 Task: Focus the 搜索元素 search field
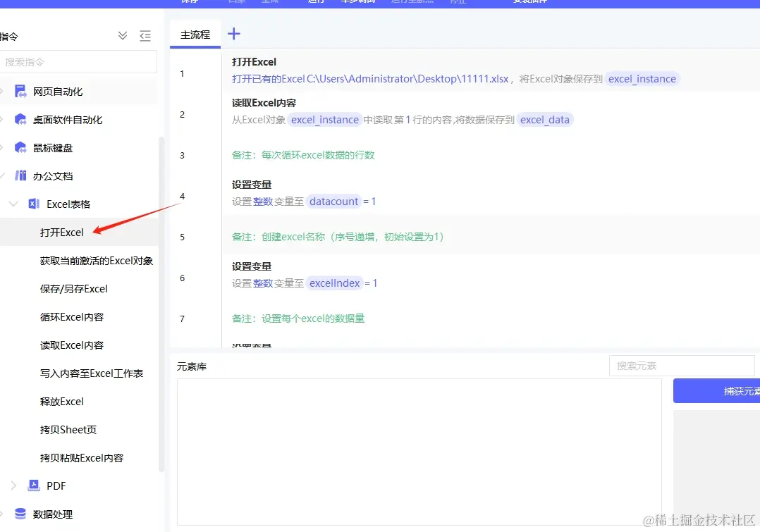[682, 366]
